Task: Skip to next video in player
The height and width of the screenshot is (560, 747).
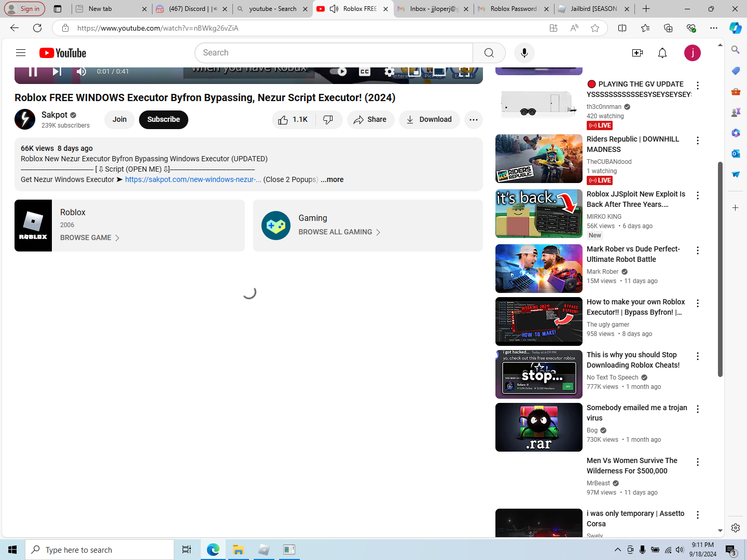Action: tap(57, 72)
